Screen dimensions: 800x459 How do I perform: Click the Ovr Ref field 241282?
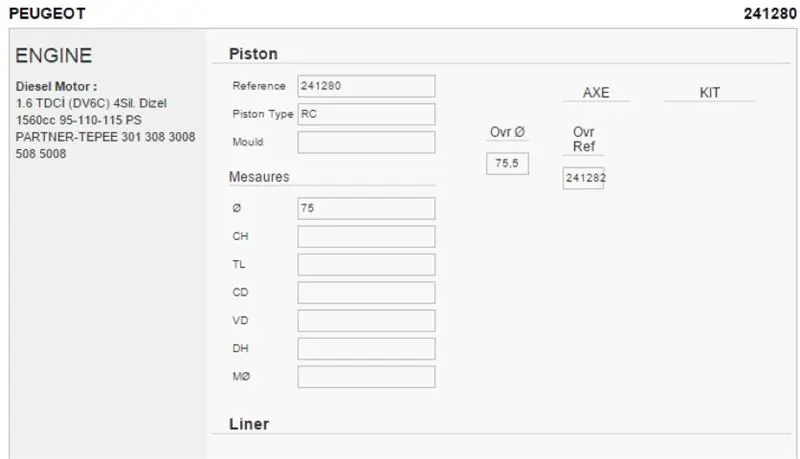(x=583, y=178)
